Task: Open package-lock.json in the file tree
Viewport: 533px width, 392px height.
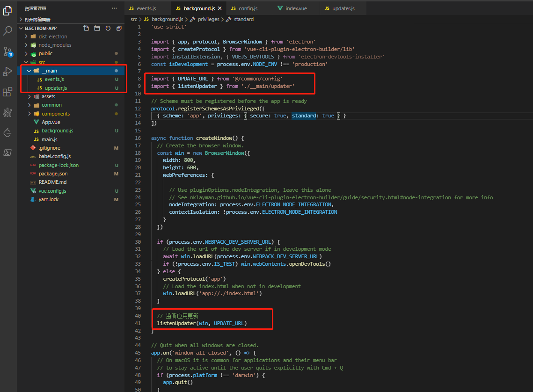Action: coord(58,166)
